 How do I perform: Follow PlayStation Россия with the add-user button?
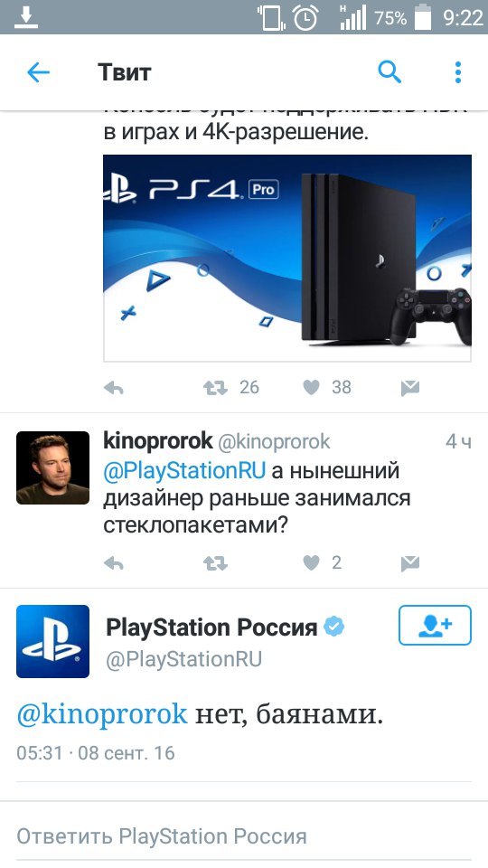(x=435, y=625)
